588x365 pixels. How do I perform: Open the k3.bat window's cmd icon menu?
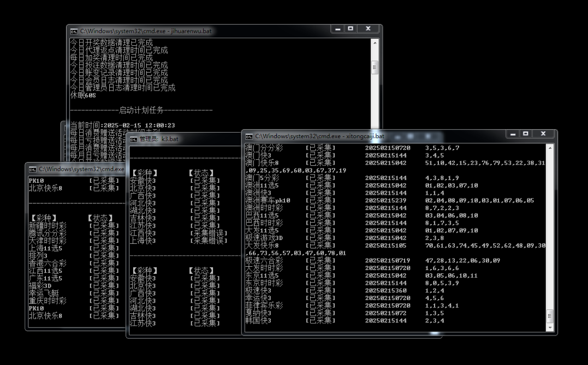(x=133, y=139)
